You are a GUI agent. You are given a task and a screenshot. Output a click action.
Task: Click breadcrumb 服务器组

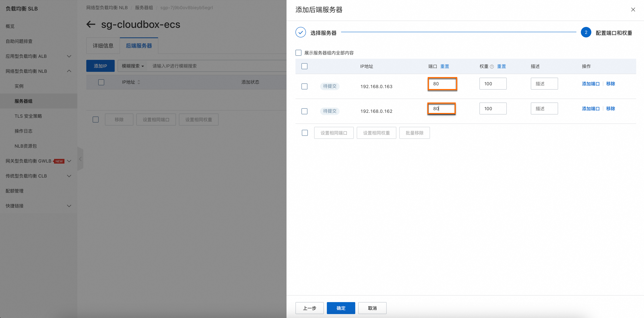pos(144,7)
